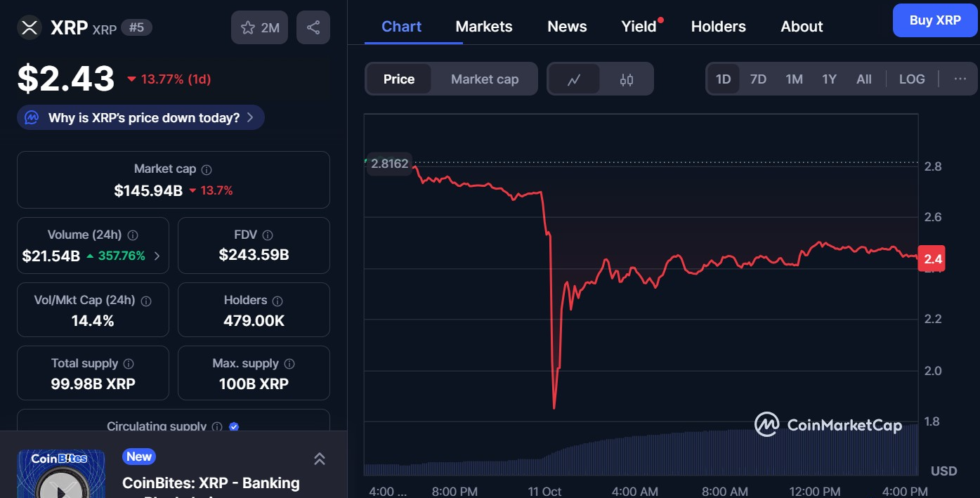Screen dimensions: 980x498
Task: Expand Volume (24h) details arrow
Action: (157, 256)
